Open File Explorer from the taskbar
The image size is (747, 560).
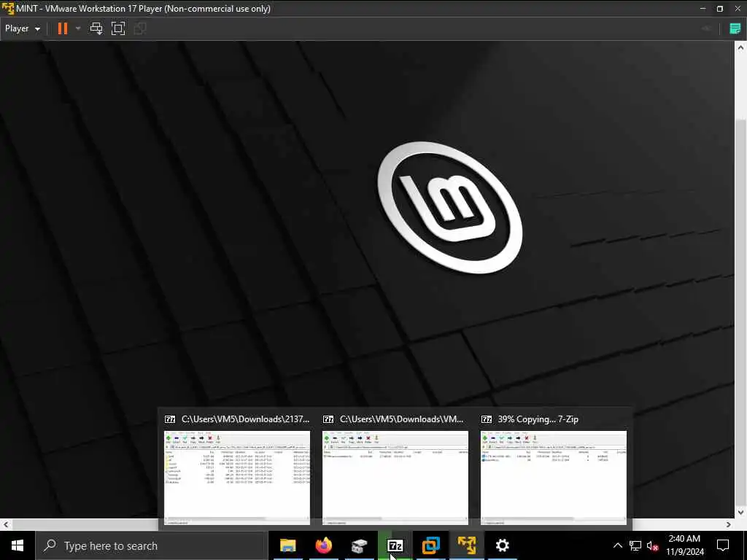287,545
